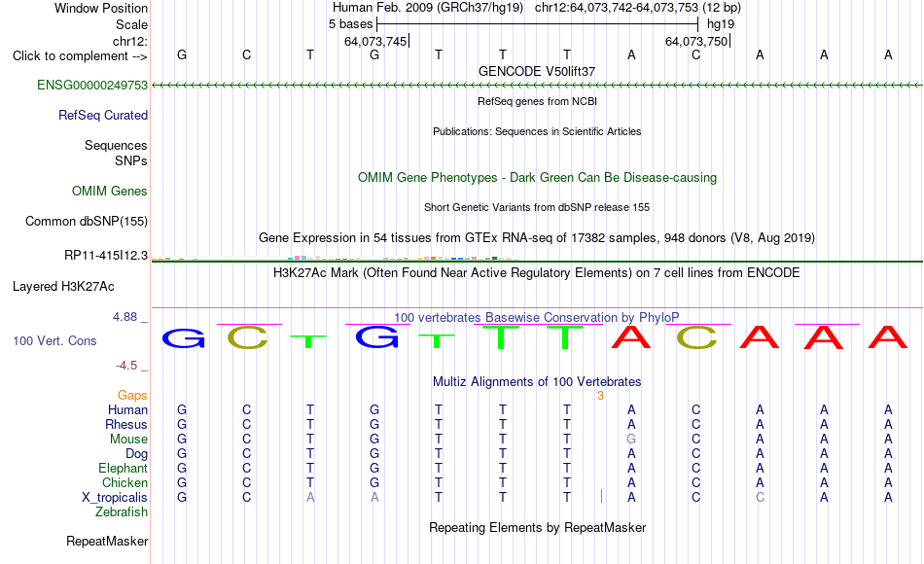Click the SNPs track label
The image size is (924, 564).
[x=131, y=160]
